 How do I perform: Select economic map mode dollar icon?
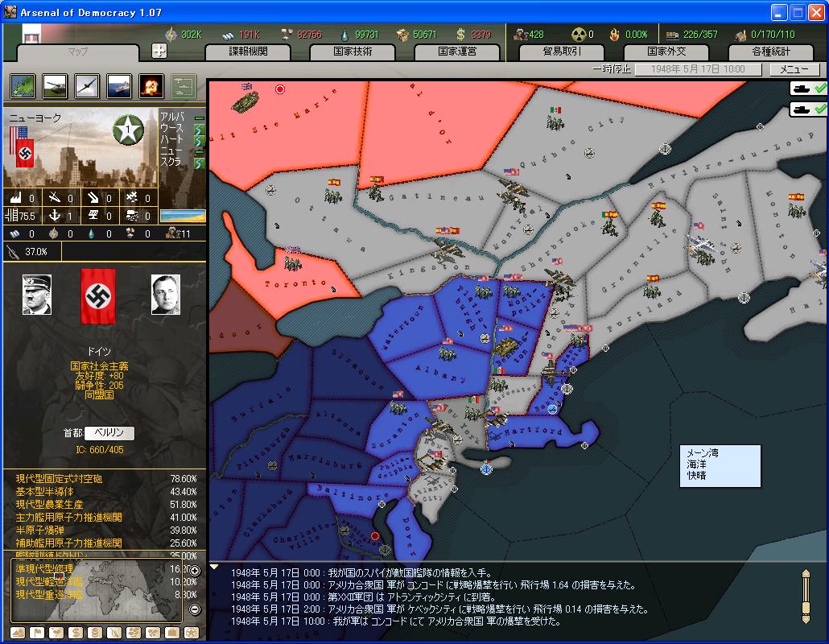click(76, 633)
